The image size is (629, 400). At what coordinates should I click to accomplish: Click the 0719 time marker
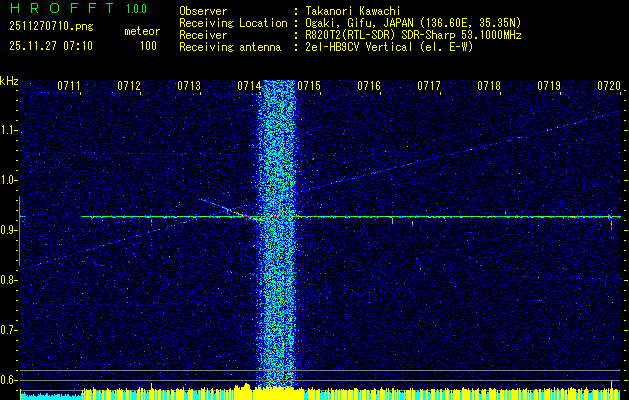pos(549,85)
